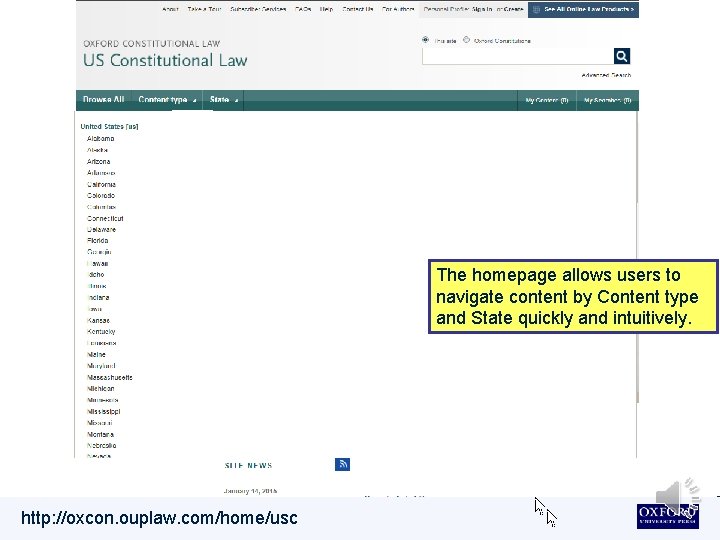Click the search magnifier button
The height and width of the screenshot is (540, 720).
(622, 56)
